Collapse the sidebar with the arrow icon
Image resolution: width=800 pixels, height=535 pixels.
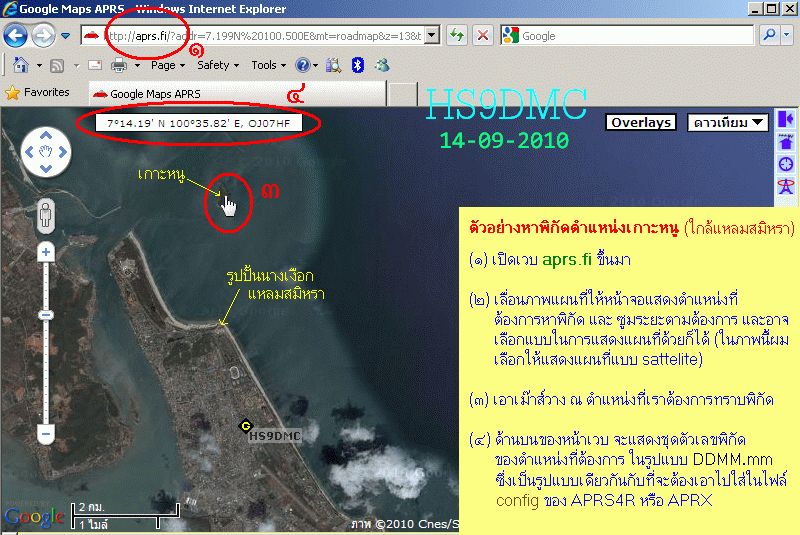pyautogui.click(x=786, y=119)
